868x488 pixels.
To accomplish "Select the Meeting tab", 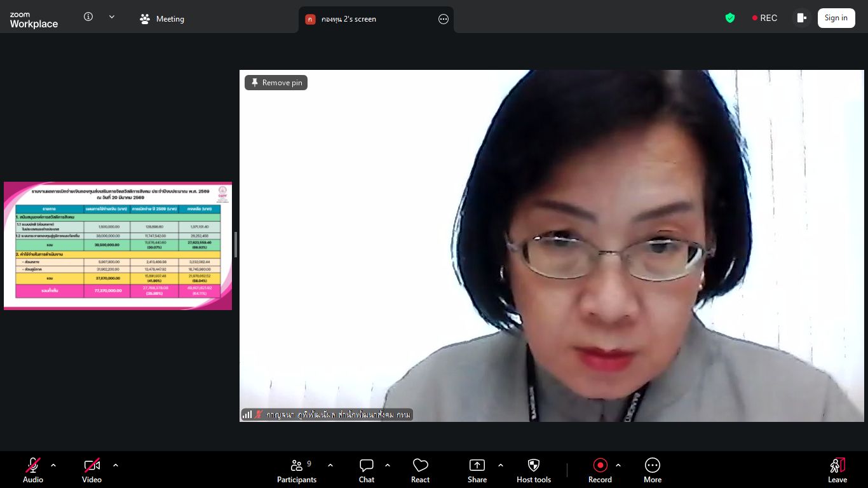I will pyautogui.click(x=162, y=19).
